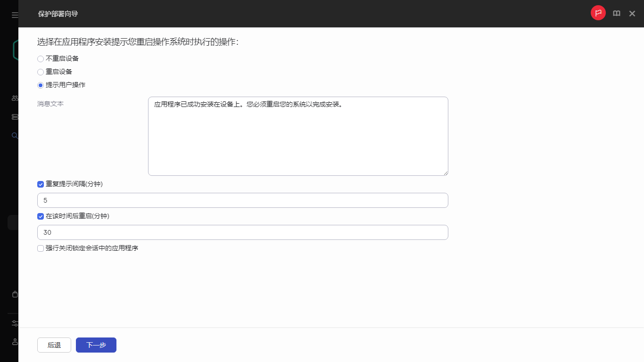Select the 不重启设备 radio option

point(40,58)
